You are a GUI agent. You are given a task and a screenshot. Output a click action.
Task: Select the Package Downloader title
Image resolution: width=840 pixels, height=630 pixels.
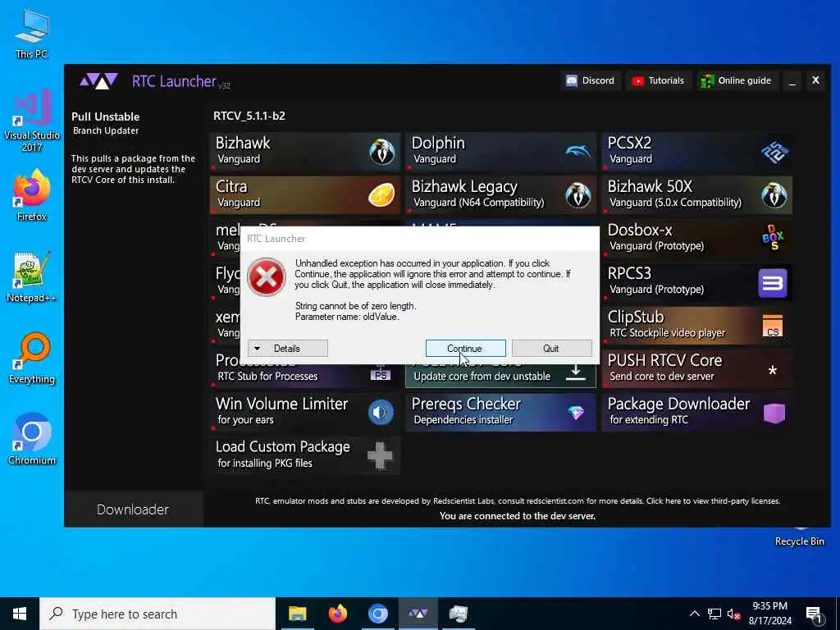[x=678, y=404]
